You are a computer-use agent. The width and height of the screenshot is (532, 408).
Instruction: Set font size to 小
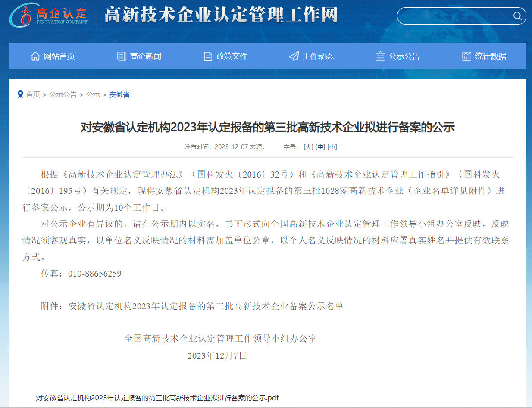pos(332,147)
